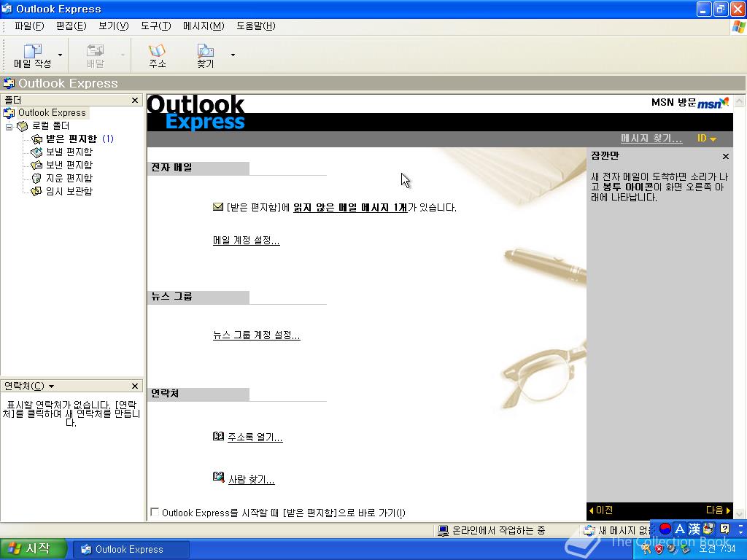Click the 찾기 (find) toolbar icon
The width and height of the screenshot is (747, 560).
pyautogui.click(x=205, y=50)
